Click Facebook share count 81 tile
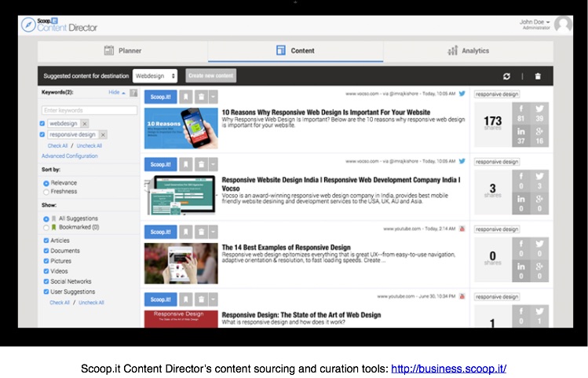 (520, 113)
